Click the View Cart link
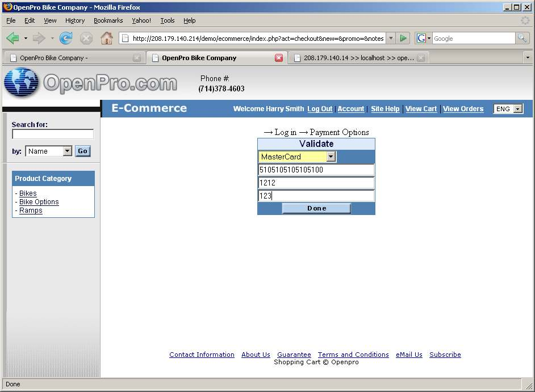This screenshot has height=392, width=535. [421, 109]
